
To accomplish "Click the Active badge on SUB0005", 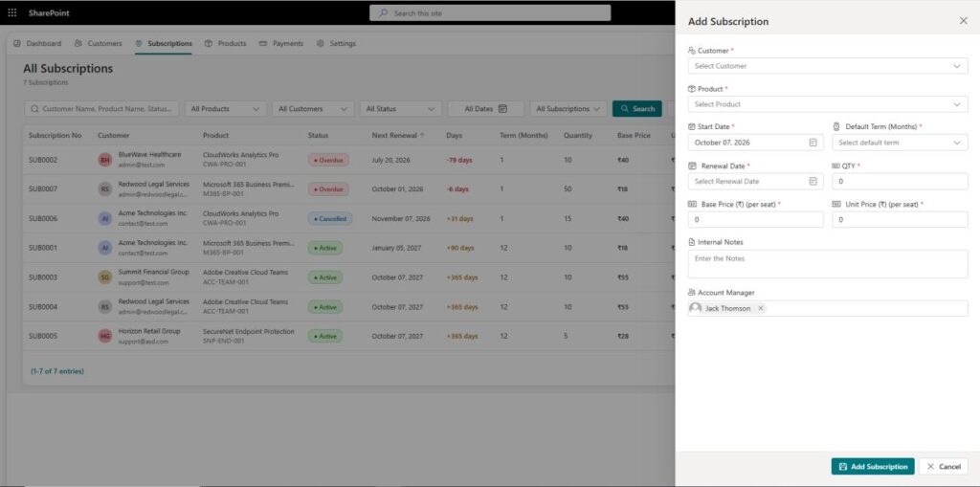I will pos(325,337).
